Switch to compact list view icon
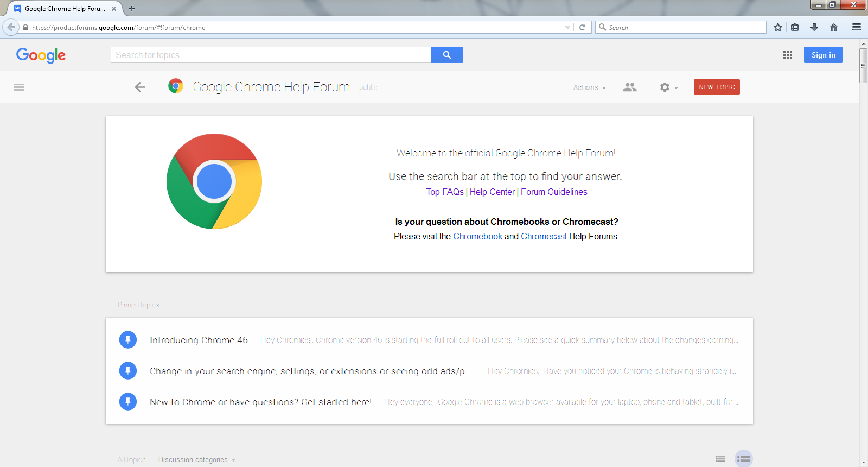This screenshot has width=868, height=467. pos(720,459)
